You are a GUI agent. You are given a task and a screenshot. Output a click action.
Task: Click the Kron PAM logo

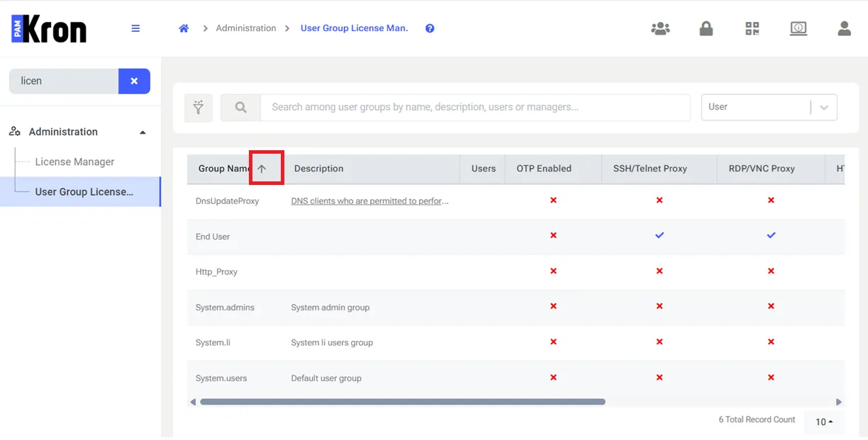click(x=49, y=29)
